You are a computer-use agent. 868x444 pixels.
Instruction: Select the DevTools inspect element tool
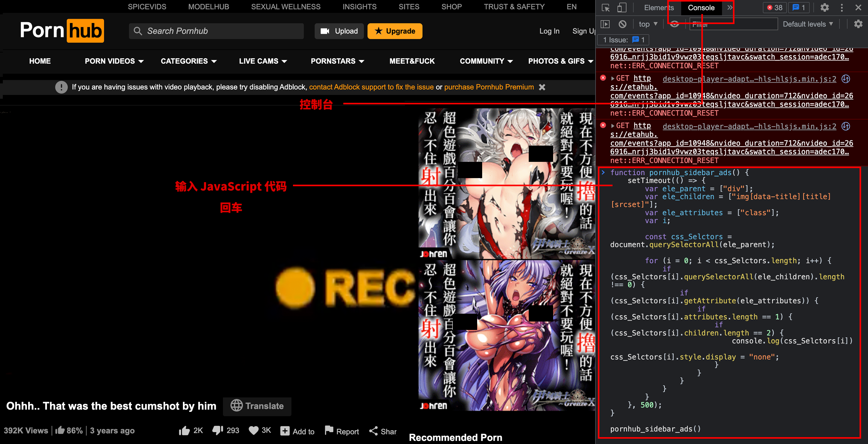(606, 8)
